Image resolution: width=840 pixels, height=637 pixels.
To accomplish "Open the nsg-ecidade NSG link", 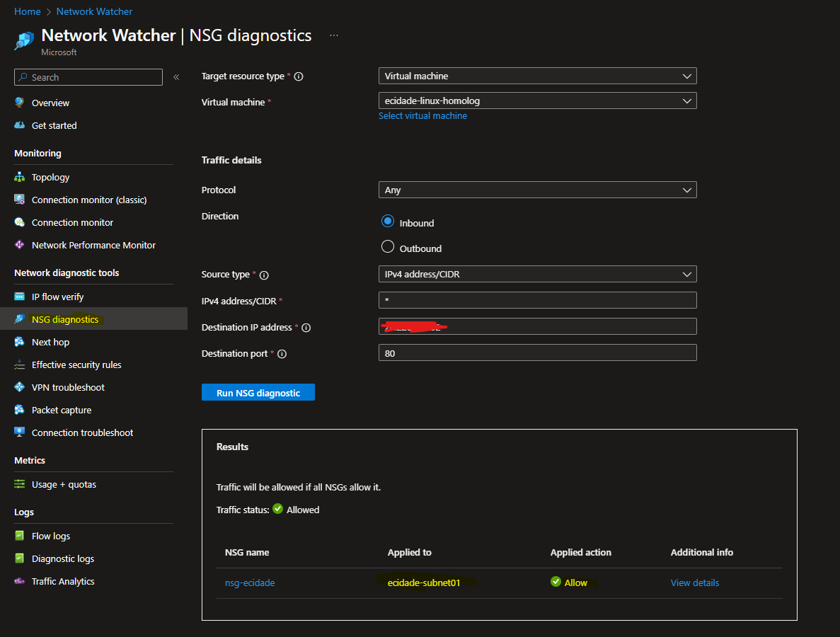I will [250, 583].
